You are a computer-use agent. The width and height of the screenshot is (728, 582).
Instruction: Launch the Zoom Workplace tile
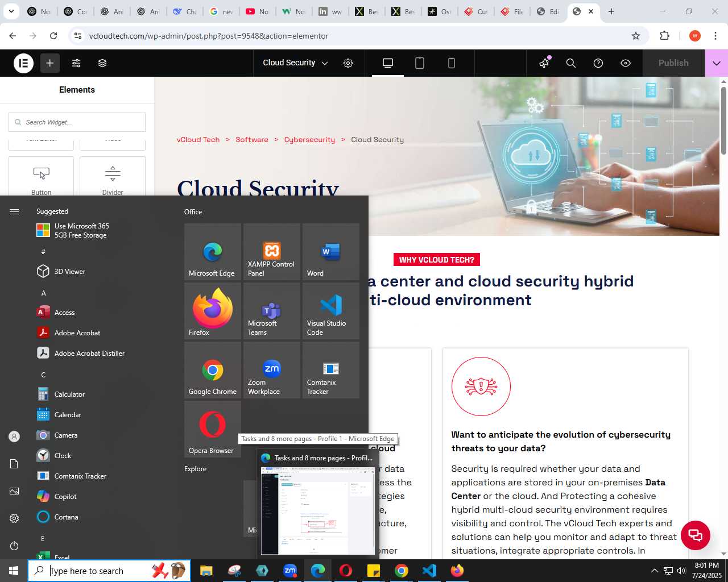(272, 370)
